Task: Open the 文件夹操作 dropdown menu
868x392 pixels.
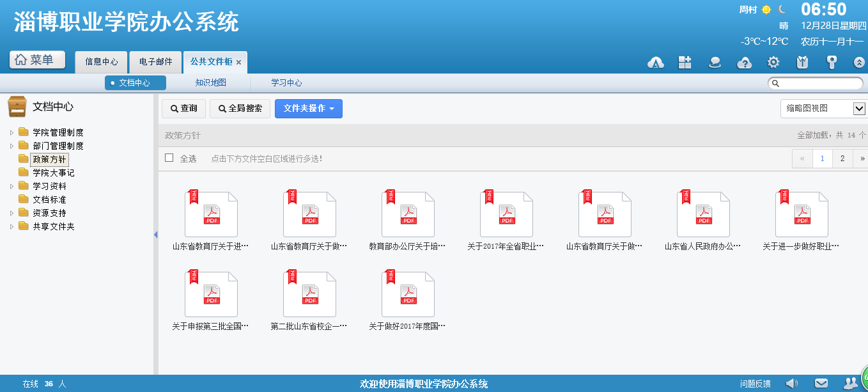Action: (x=308, y=109)
